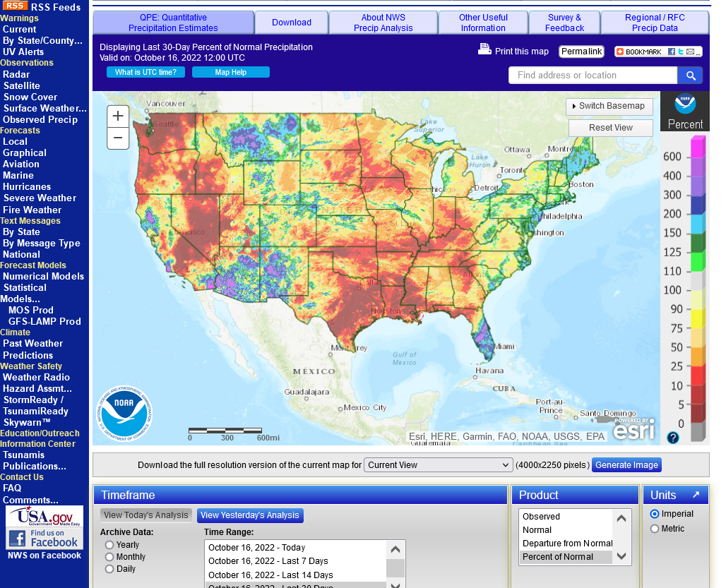Click the printer icon for map printing
Image resolution: width=726 pixels, height=588 pixels.
click(484, 49)
